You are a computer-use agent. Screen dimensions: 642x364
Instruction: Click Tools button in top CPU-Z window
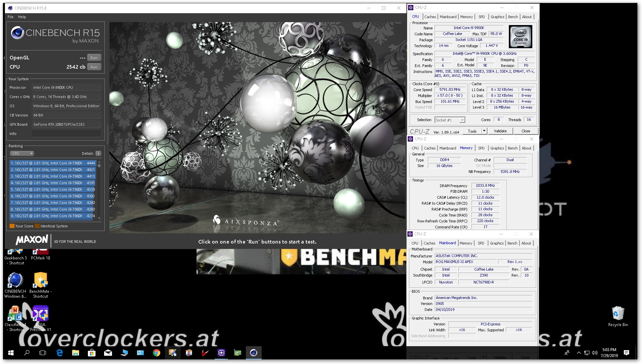pos(472,131)
